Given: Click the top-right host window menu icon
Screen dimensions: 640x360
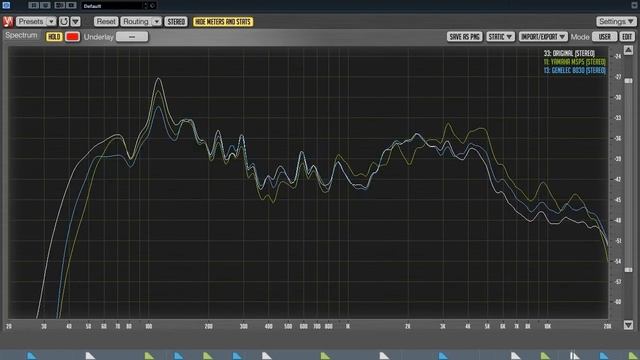Looking at the screenshot, I should click(x=635, y=5).
